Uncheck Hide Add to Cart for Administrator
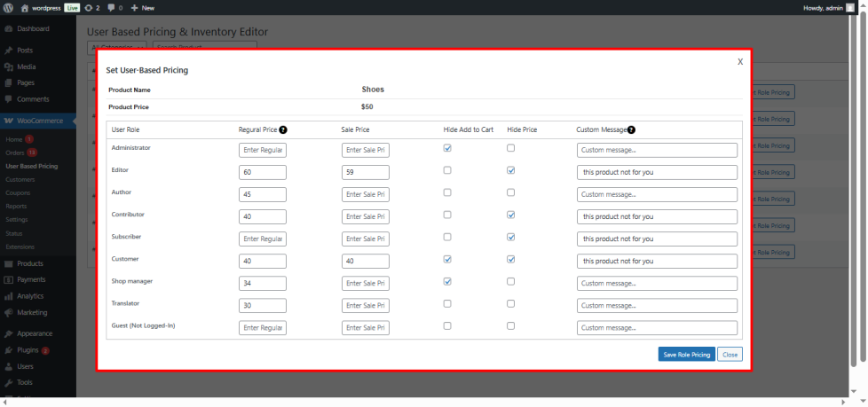Image resolution: width=868 pixels, height=407 pixels. [447, 148]
